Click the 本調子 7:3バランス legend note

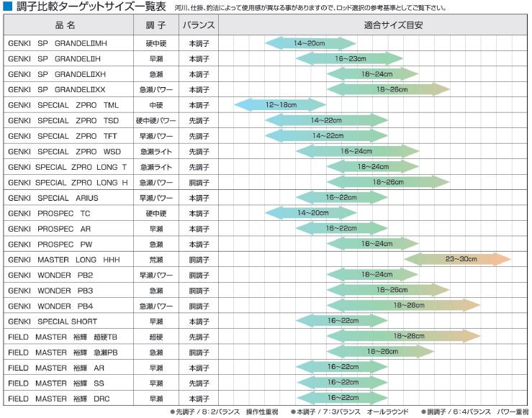(x=349, y=412)
